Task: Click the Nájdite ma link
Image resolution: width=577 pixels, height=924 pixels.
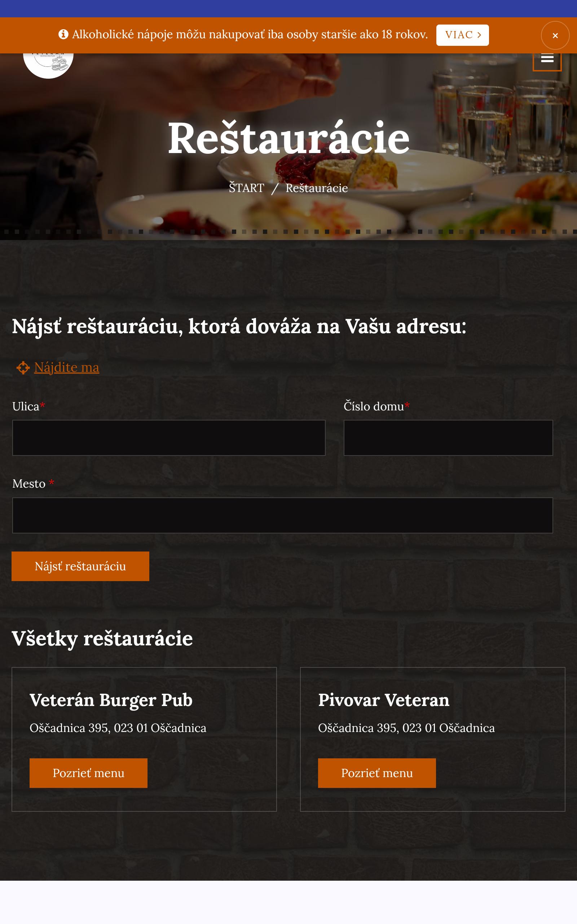Action: pos(67,367)
